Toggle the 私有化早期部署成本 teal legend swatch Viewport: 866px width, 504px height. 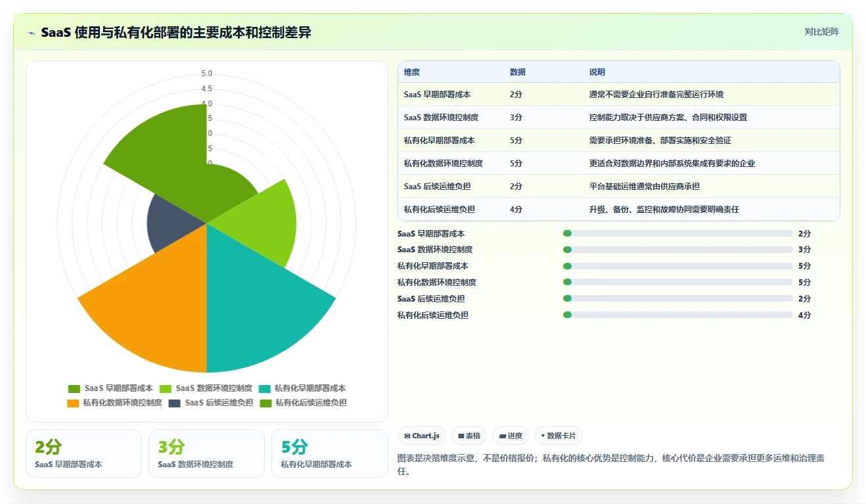click(x=264, y=388)
